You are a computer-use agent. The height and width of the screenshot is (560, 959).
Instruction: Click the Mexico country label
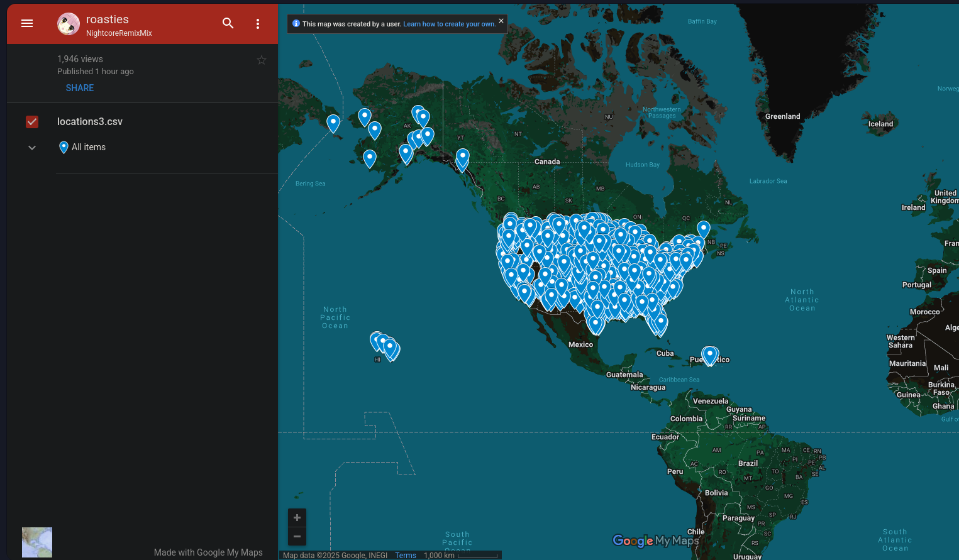pos(580,344)
